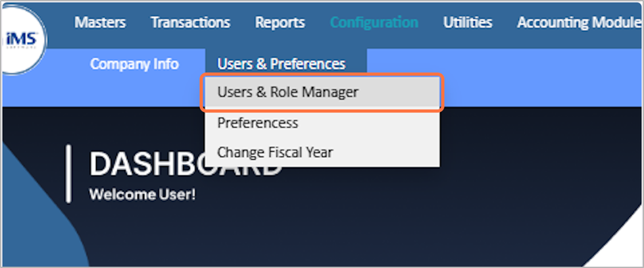Screen dimensions: 644x268
Task: Open Change Fiscal Year option
Action: tap(275, 152)
